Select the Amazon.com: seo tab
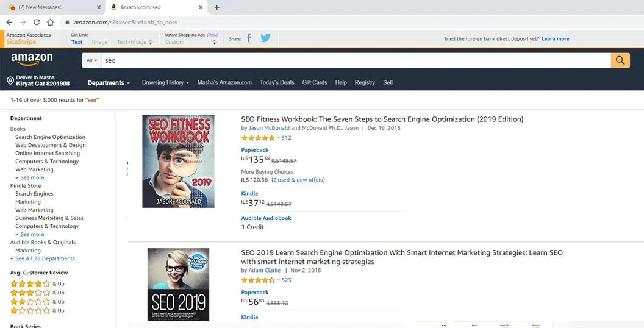Screen dimensions: 644x328 pos(156,7)
